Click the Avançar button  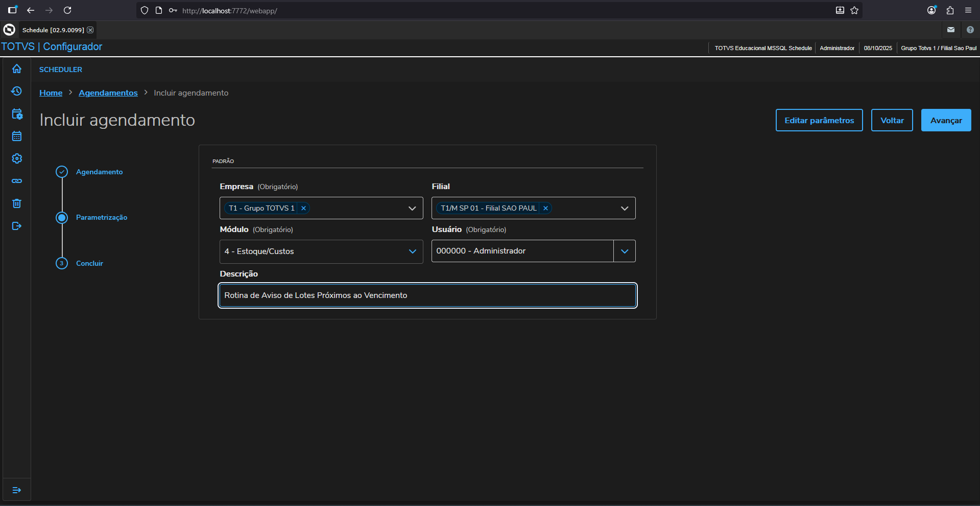point(946,120)
